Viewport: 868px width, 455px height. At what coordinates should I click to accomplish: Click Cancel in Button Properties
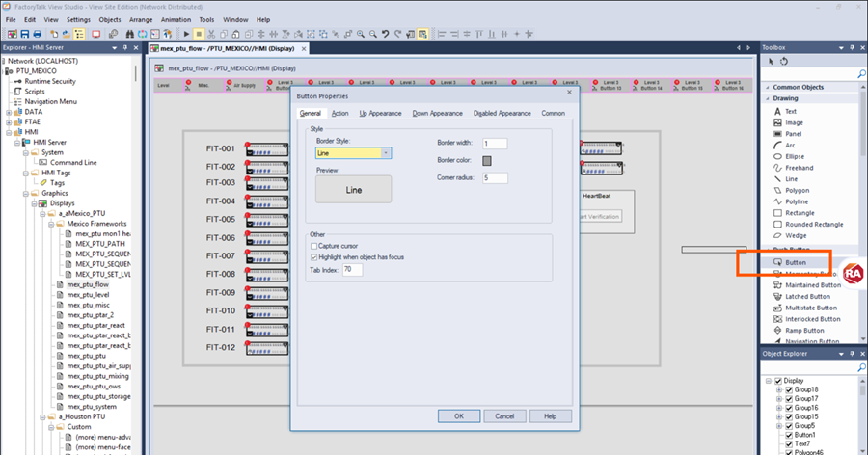click(x=504, y=416)
